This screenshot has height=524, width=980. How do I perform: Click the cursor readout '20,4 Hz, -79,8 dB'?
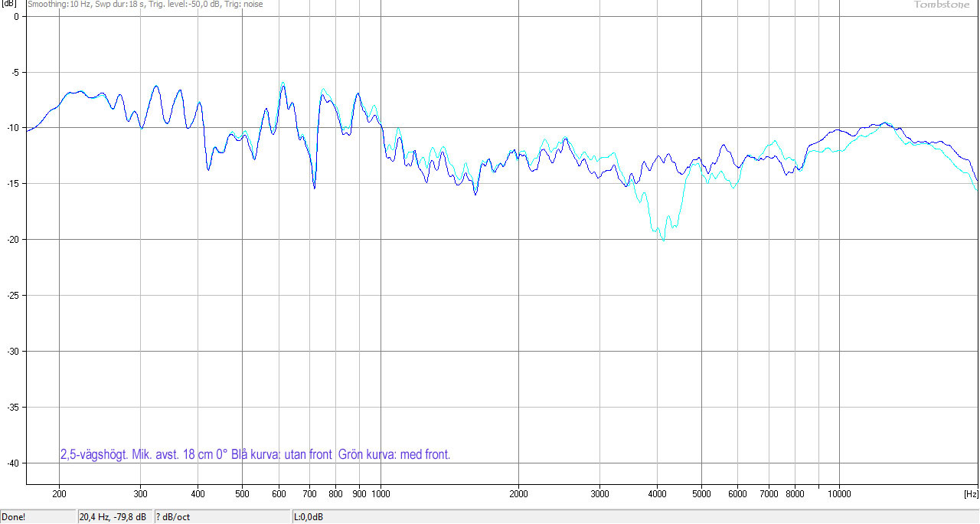[113, 517]
